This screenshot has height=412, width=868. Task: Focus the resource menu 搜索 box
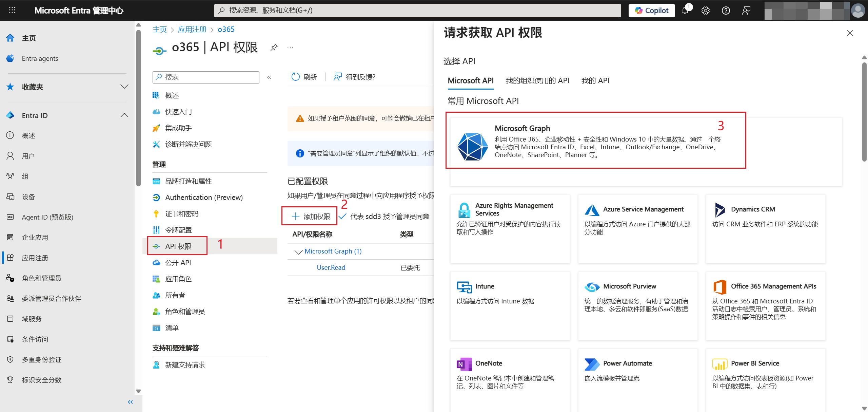(206, 77)
